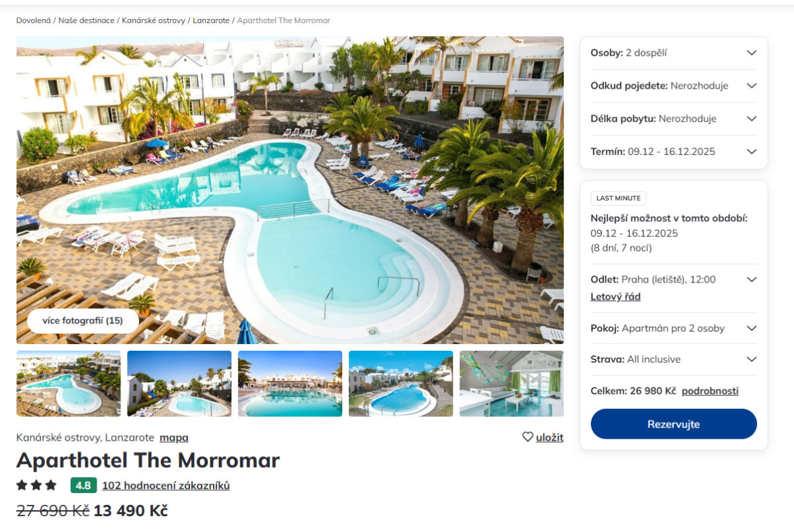Expand the Odlet Praha departure chevron
Viewport: 794px width, 532px height.
pyautogui.click(x=751, y=279)
